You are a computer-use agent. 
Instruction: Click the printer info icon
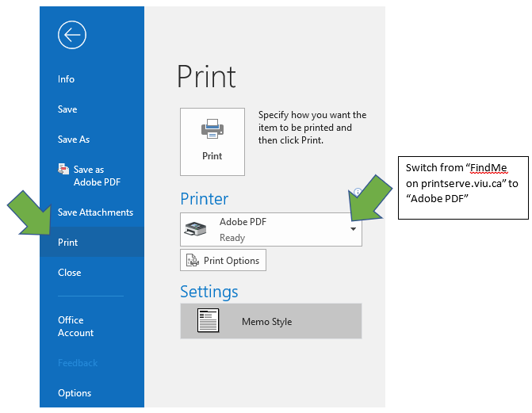pos(358,191)
